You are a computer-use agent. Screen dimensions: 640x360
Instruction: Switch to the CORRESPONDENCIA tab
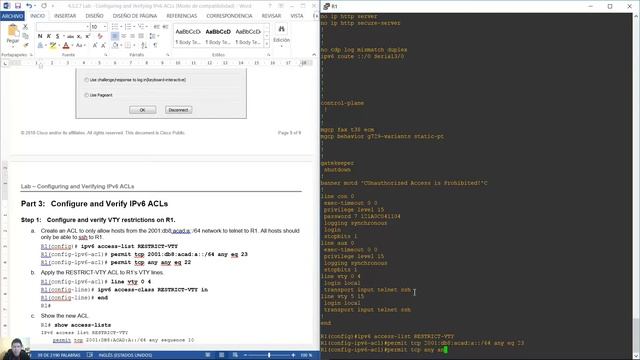[x=229, y=16]
